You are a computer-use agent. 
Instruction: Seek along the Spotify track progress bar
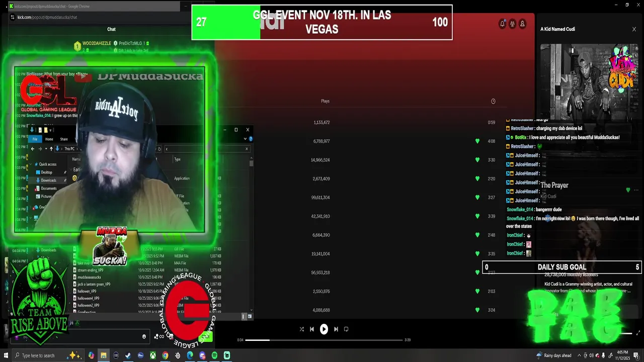point(324,340)
